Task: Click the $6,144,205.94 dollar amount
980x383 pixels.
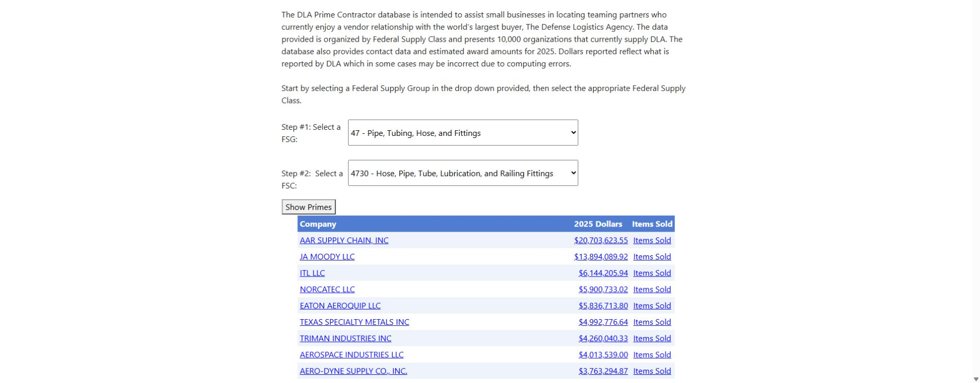Action: [x=603, y=273]
